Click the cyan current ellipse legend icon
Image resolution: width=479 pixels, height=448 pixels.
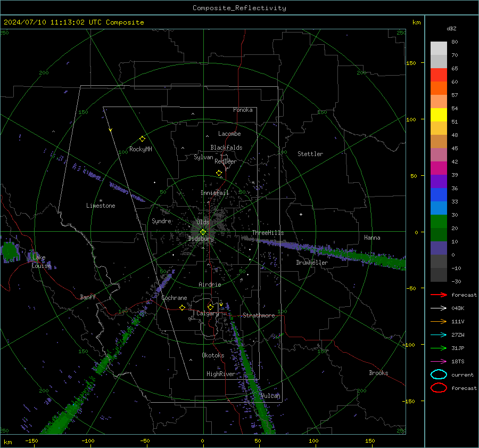coord(439,374)
